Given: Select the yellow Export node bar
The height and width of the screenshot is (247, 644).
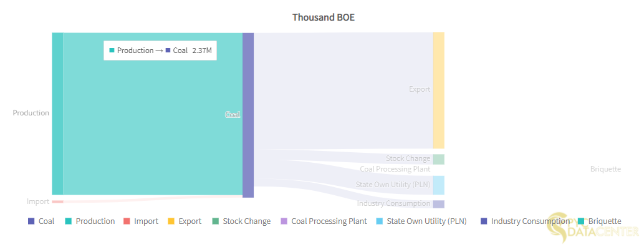Looking at the screenshot, I should [439, 90].
